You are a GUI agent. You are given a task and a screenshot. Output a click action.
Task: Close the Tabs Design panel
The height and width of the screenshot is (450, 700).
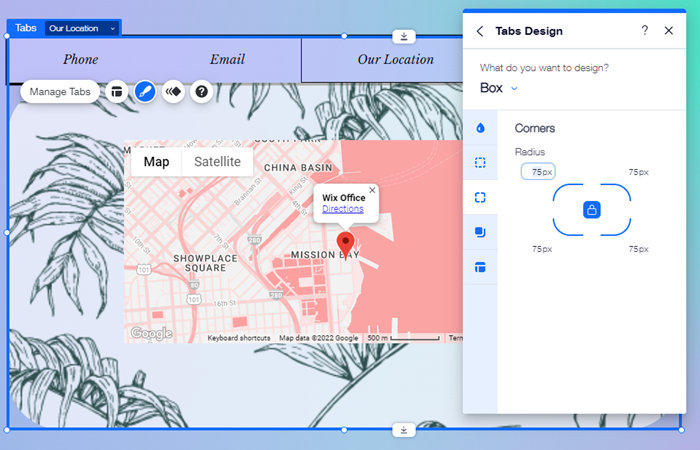coord(668,30)
